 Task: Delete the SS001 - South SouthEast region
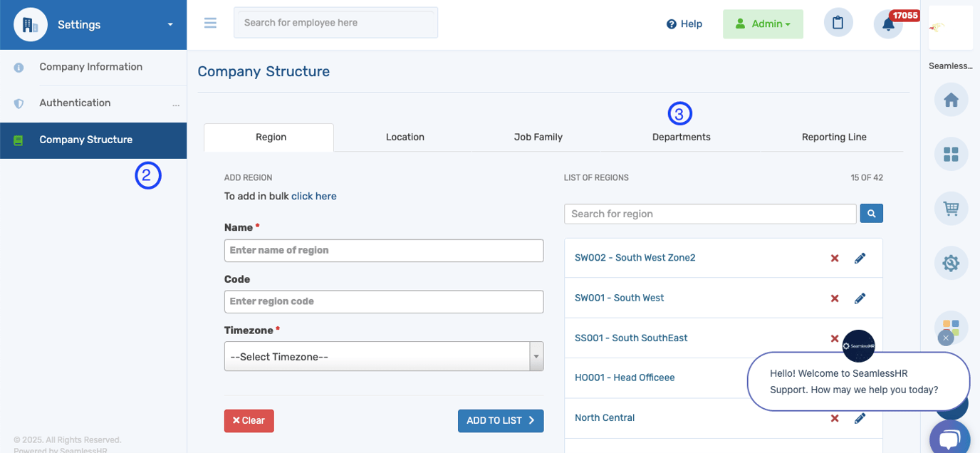coord(835,338)
